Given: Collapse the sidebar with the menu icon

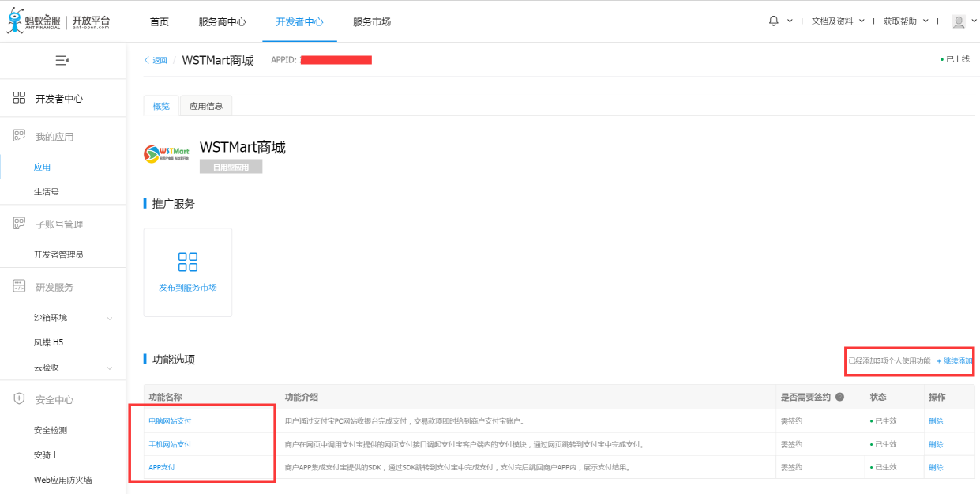Looking at the screenshot, I should tap(62, 61).
